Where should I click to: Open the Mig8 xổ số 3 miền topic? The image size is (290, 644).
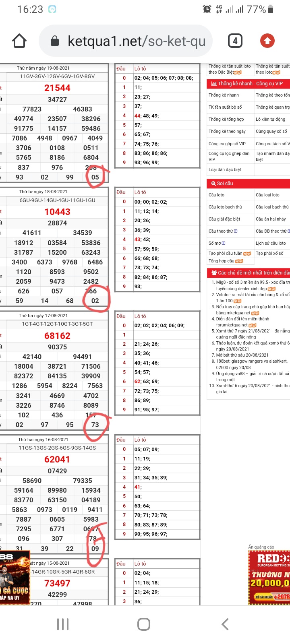point(253,285)
